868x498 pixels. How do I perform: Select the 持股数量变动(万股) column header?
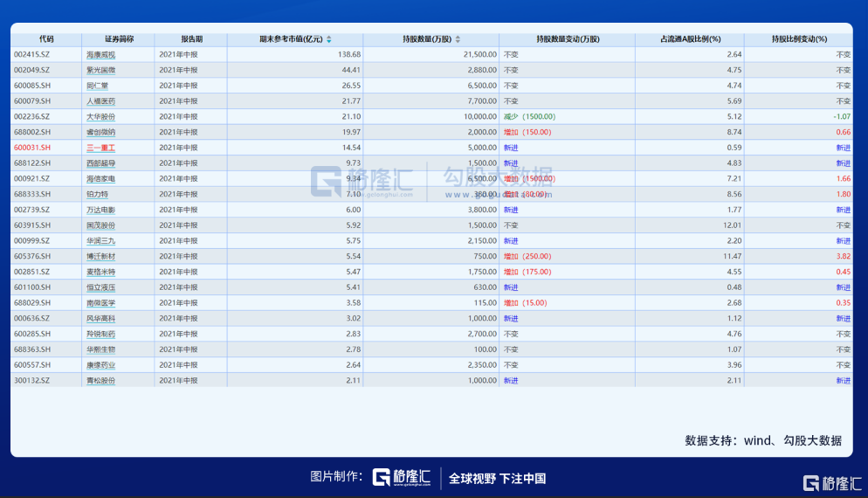pos(568,39)
